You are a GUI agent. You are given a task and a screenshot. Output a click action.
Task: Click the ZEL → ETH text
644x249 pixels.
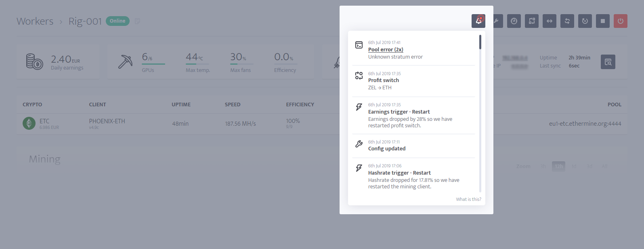[x=380, y=88]
